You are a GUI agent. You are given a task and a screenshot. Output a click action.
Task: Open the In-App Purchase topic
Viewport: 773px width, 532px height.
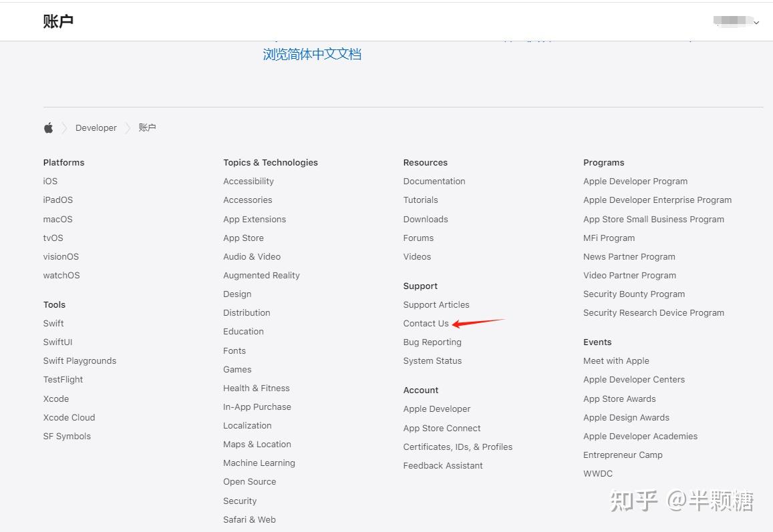[257, 407]
